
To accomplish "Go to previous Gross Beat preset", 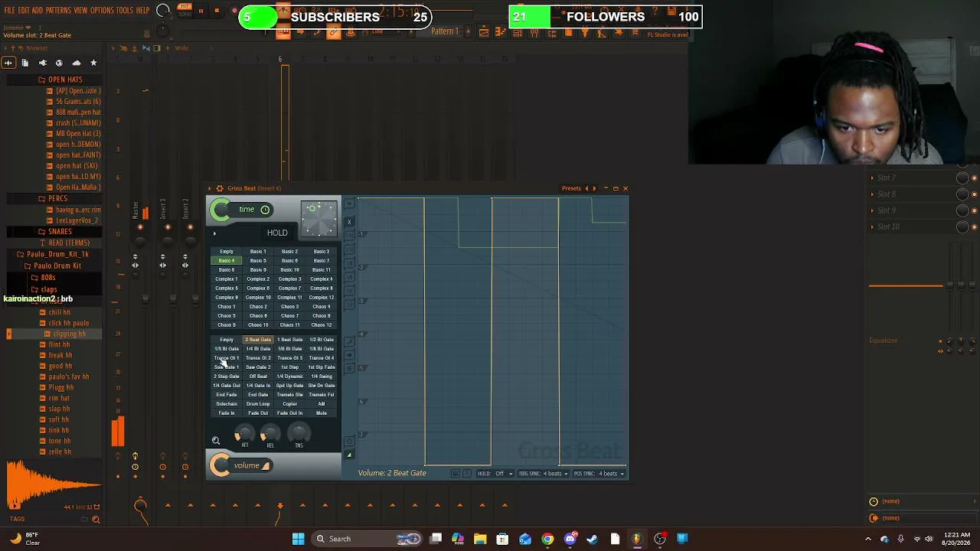I will point(586,188).
